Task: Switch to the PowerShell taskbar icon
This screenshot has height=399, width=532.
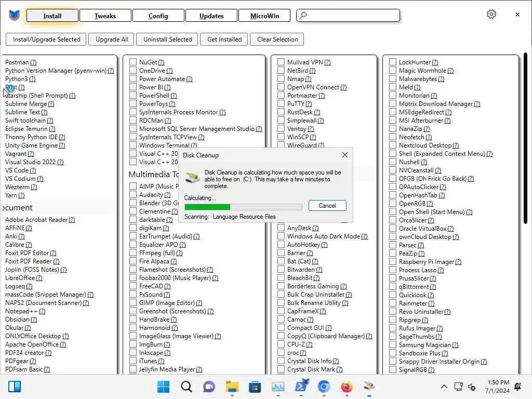Action: tap(301, 386)
